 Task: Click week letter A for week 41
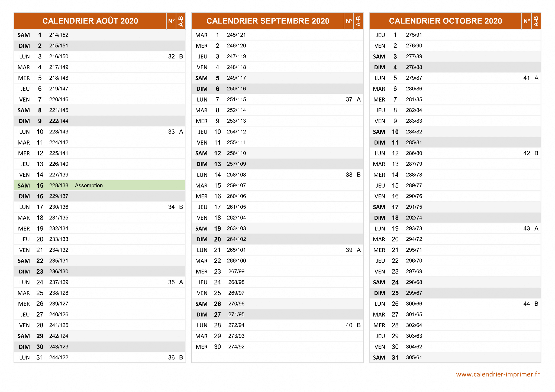(536, 78)
